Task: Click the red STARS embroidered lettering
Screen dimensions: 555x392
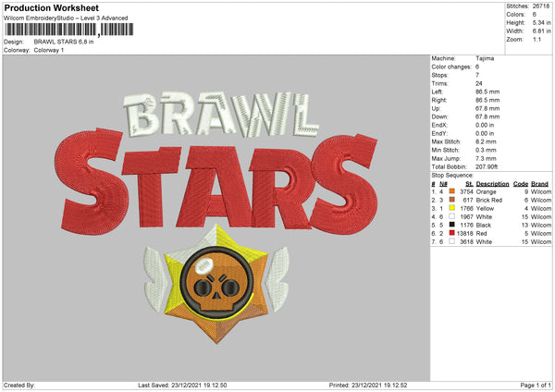Action: point(216,181)
